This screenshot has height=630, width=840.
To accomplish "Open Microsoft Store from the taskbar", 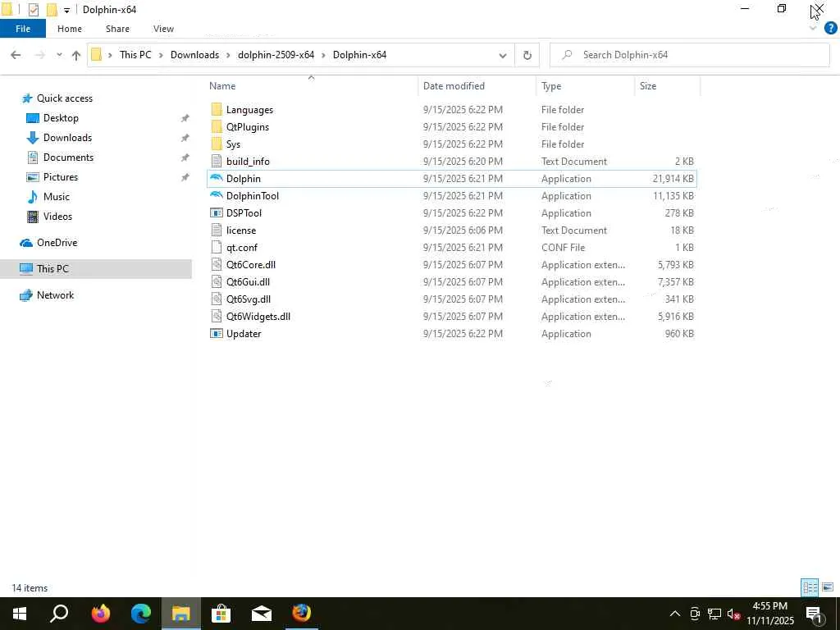I will (x=221, y=614).
